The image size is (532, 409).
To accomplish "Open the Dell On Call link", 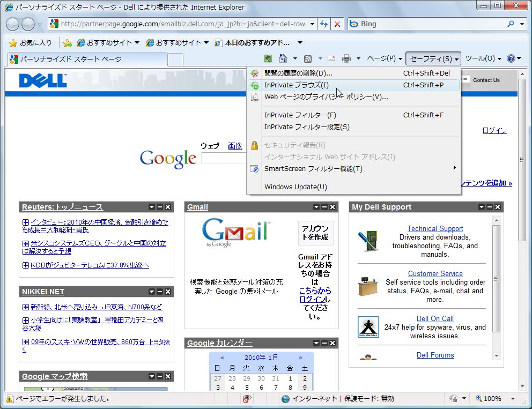I will pos(435,319).
